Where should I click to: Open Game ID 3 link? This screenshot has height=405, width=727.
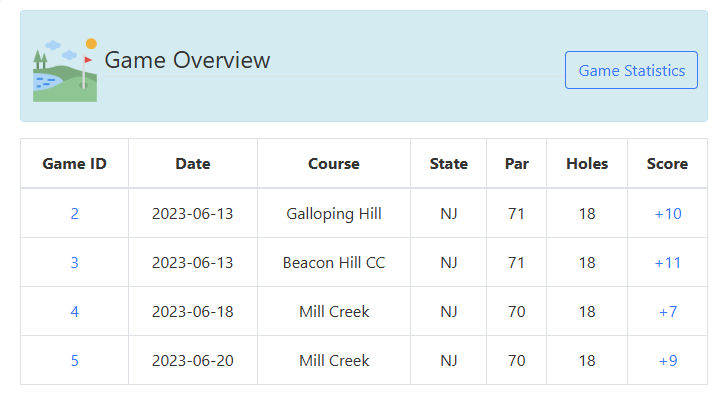[x=74, y=263]
